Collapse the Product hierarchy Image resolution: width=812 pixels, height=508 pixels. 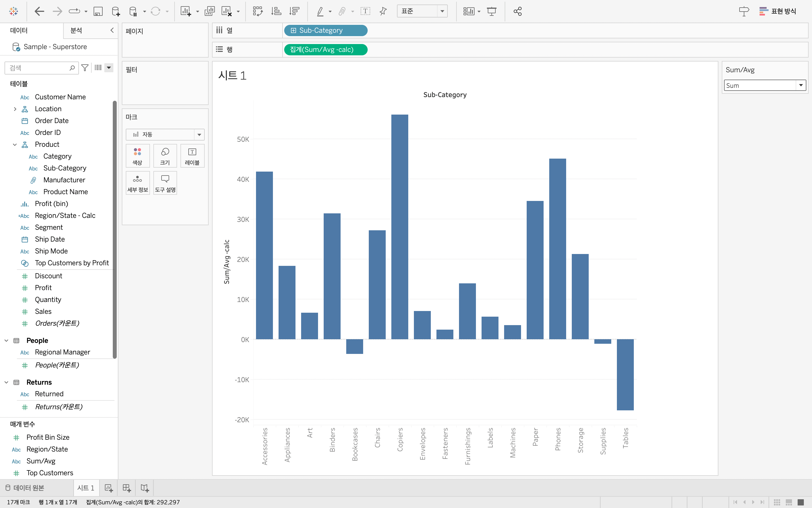[x=15, y=144]
